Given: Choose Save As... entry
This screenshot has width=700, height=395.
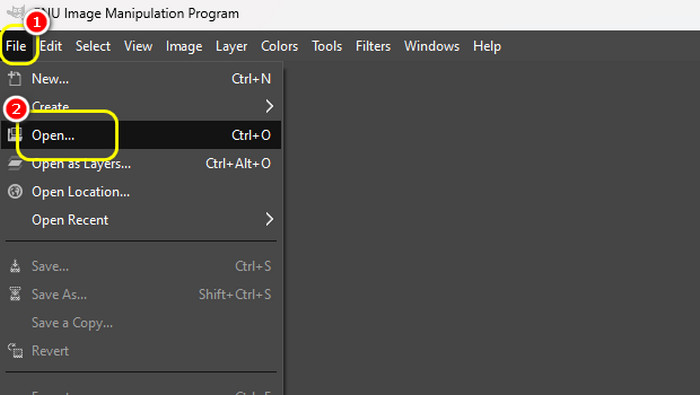Looking at the screenshot, I should [141, 295].
